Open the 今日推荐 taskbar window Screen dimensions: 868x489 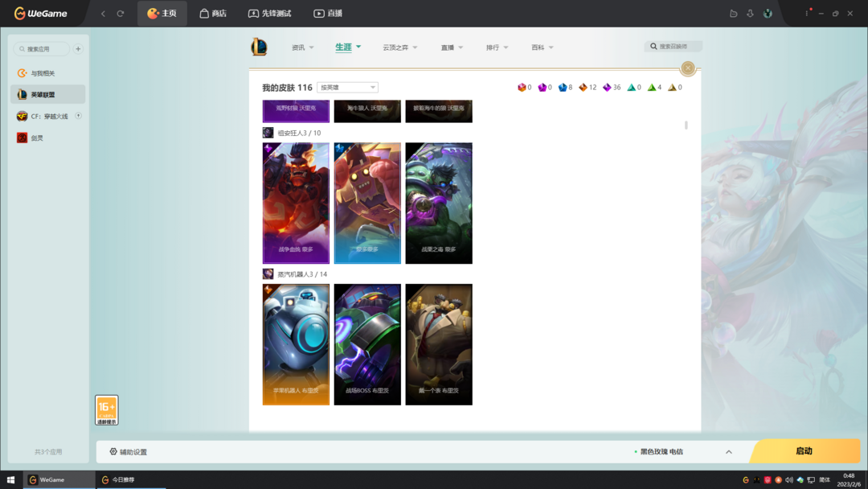pos(131,479)
